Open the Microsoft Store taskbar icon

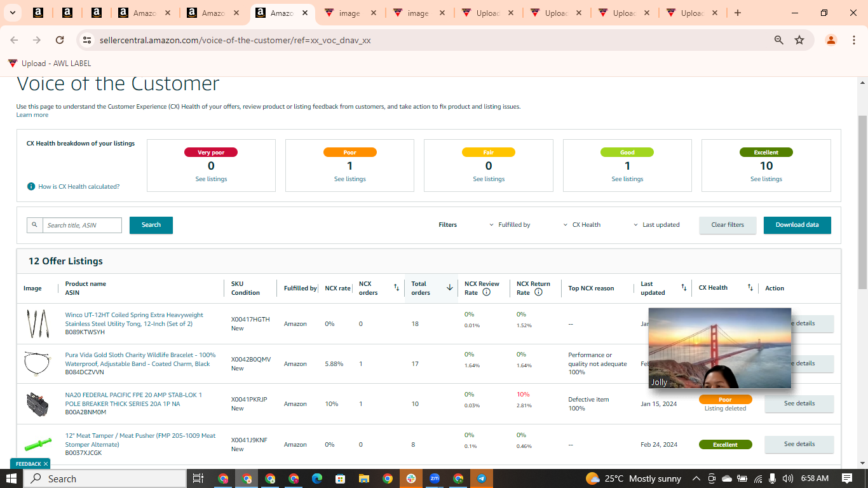tap(341, 478)
